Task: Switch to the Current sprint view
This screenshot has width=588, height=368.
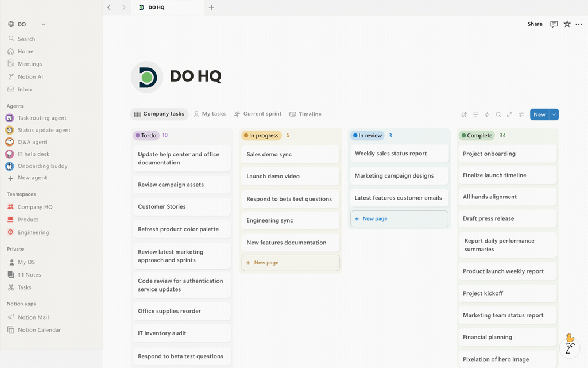Action: pyautogui.click(x=258, y=114)
